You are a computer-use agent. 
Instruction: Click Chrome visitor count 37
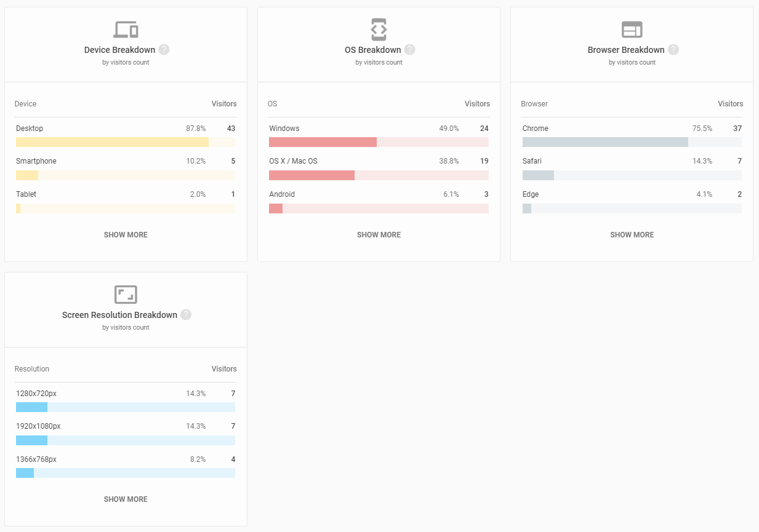[737, 129]
